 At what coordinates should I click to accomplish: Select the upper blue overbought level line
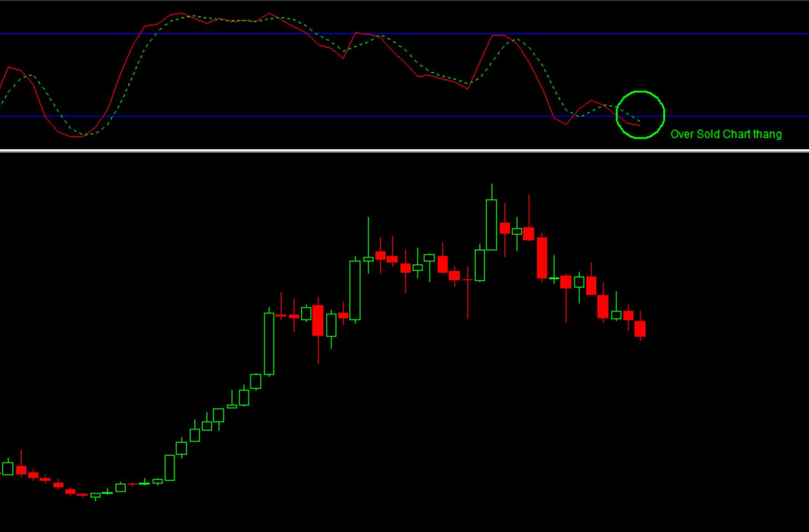404,34
